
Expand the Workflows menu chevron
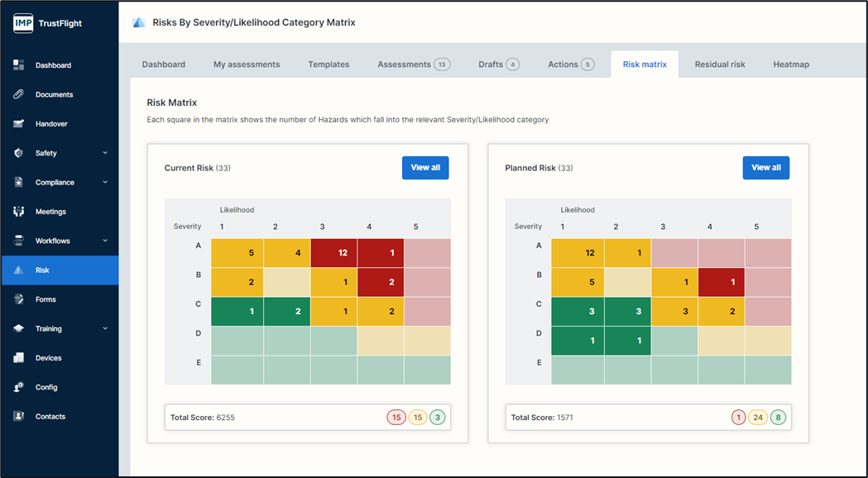pyautogui.click(x=105, y=241)
